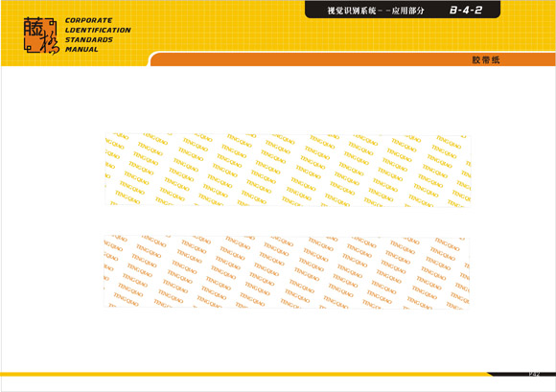Click the word STANDARDS beside the logo
556x392 pixels.
point(88,39)
